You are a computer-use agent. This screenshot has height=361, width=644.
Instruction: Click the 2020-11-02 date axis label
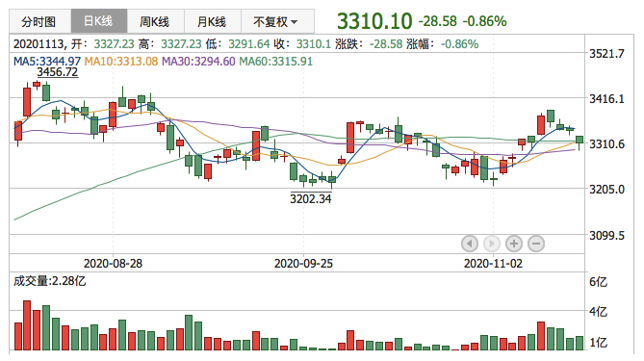493,263
